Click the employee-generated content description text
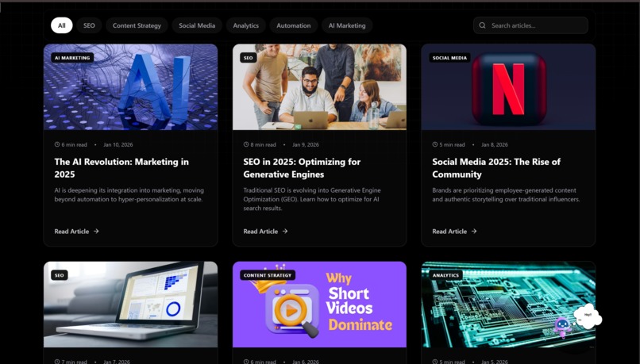This screenshot has width=640, height=364. tap(506, 195)
